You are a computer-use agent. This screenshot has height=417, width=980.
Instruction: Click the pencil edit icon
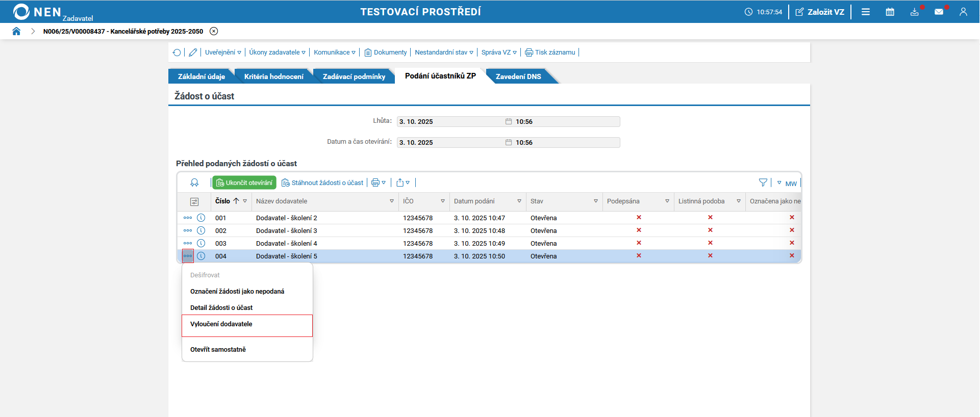[x=193, y=53]
